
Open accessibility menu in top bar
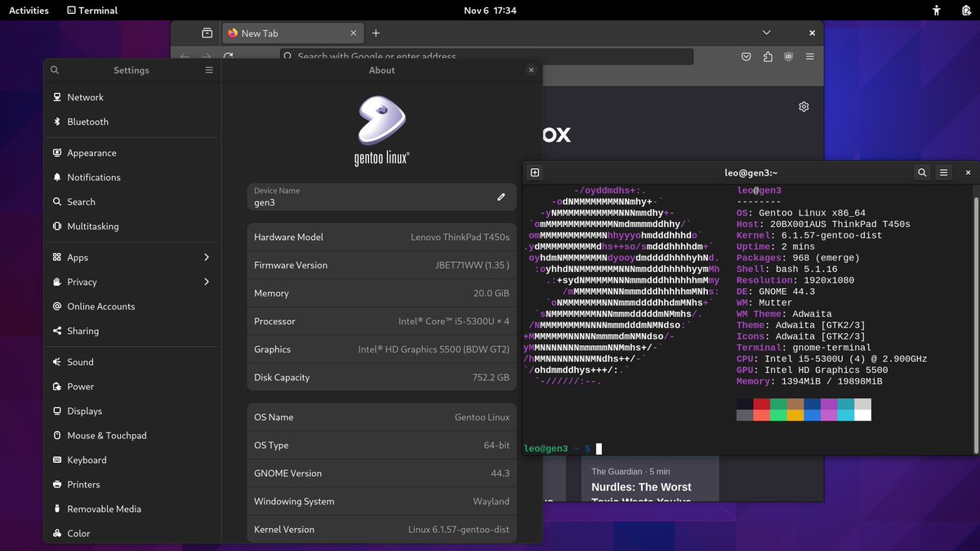[937, 11]
